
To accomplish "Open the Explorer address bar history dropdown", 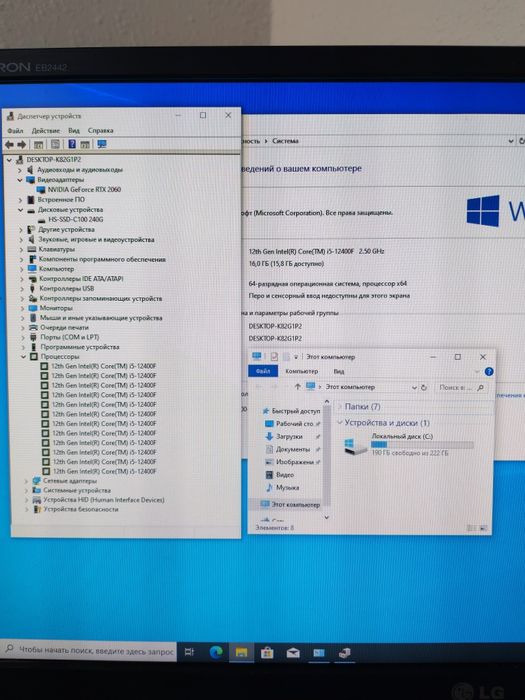I will 414,388.
